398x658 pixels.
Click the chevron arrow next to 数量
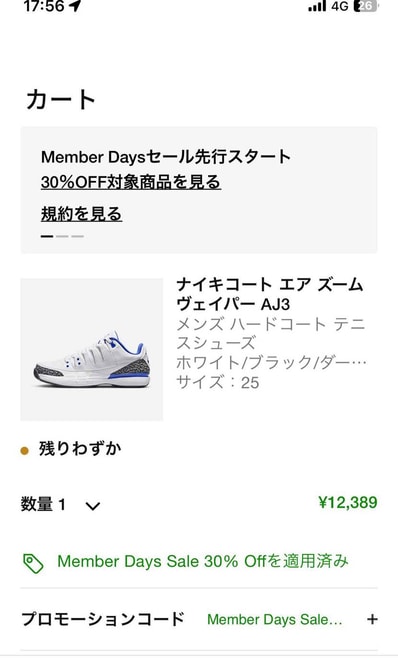tap(93, 506)
